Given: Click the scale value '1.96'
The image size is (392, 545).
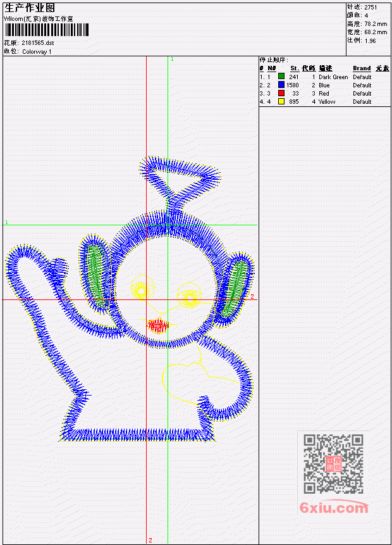Looking at the screenshot, I should click(370, 41).
